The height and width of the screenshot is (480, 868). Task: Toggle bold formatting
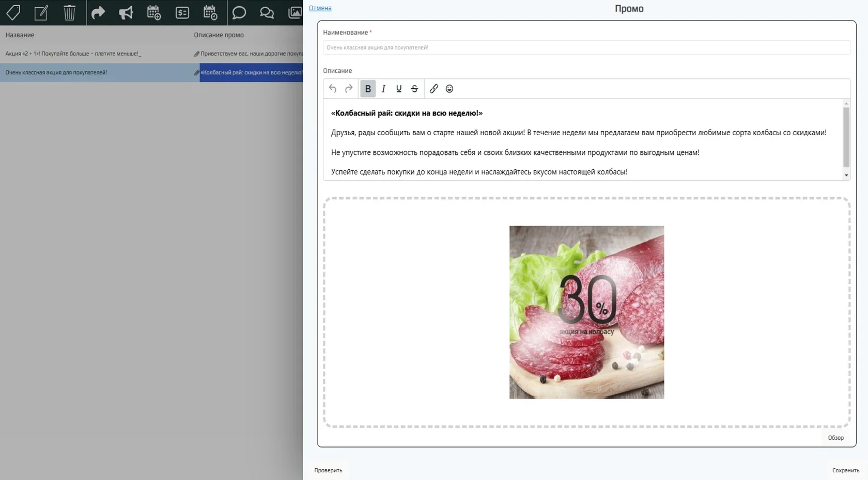pyautogui.click(x=368, y=89)
